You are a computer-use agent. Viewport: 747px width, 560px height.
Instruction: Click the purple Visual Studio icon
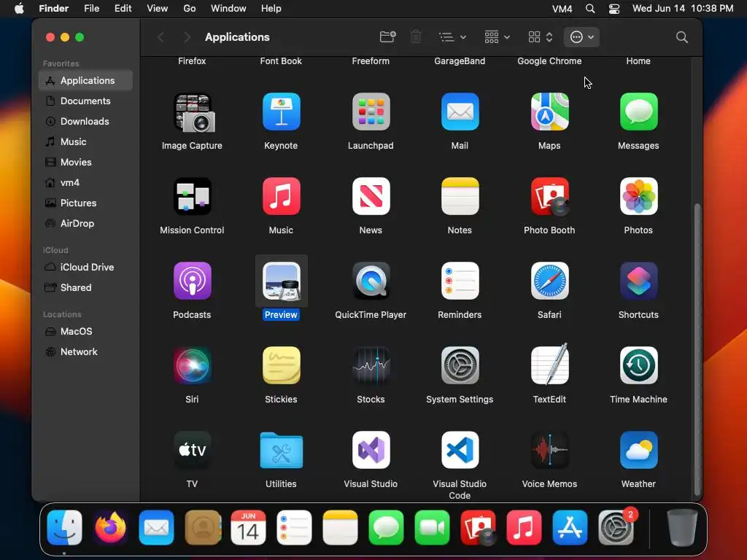coord(371,450)
